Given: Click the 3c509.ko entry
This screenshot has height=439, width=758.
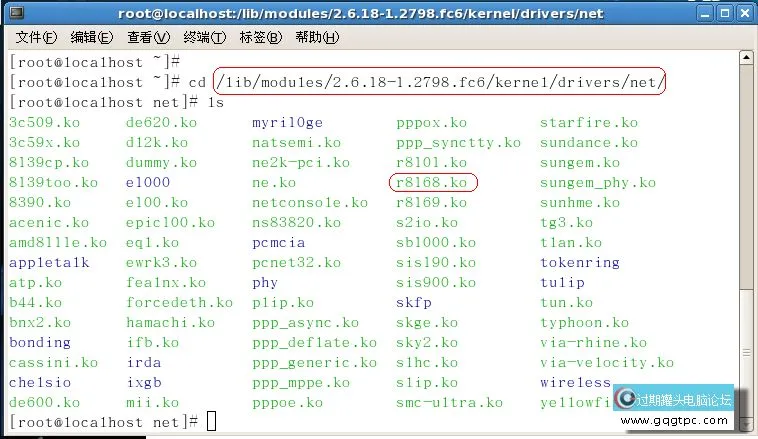Looking at the screenshot, I should pos(44,122).
